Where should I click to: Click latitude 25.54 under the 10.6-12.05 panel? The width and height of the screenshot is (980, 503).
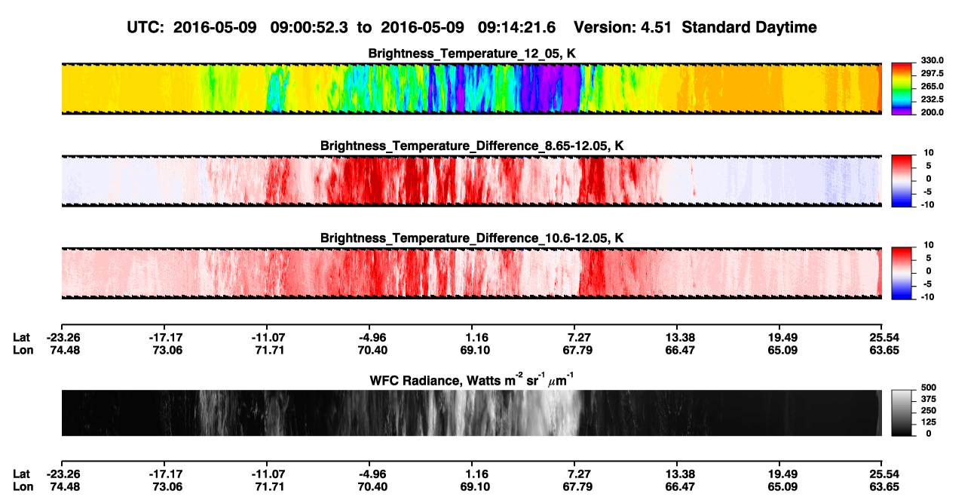882,337
